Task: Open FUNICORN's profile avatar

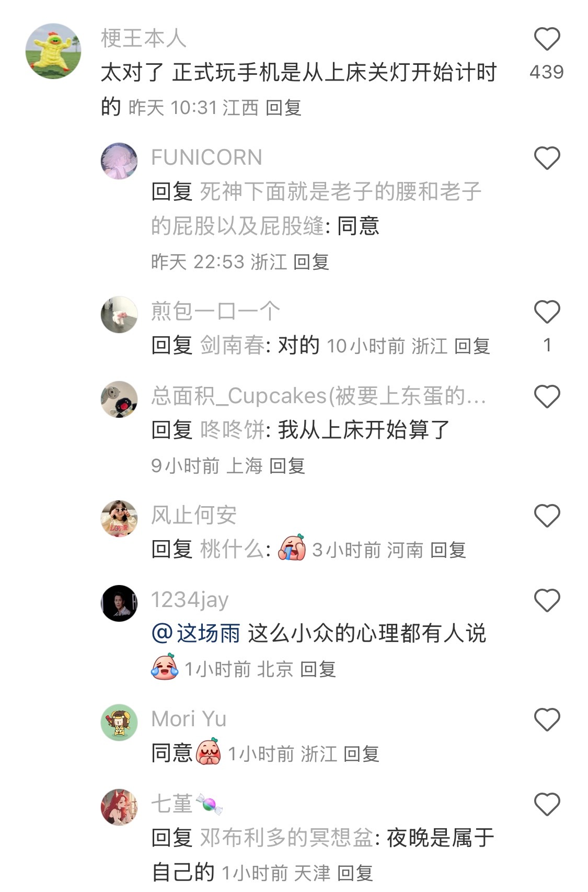Action: pos(119,161)
